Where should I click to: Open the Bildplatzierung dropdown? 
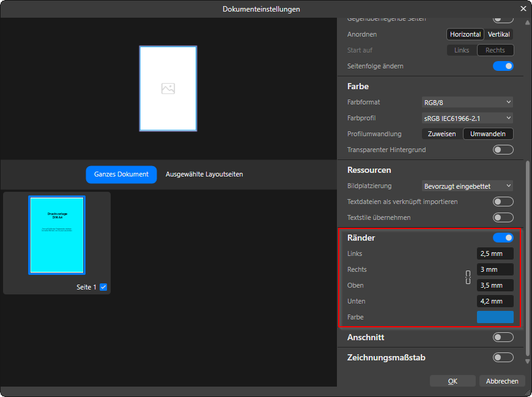tap(467, 186)
